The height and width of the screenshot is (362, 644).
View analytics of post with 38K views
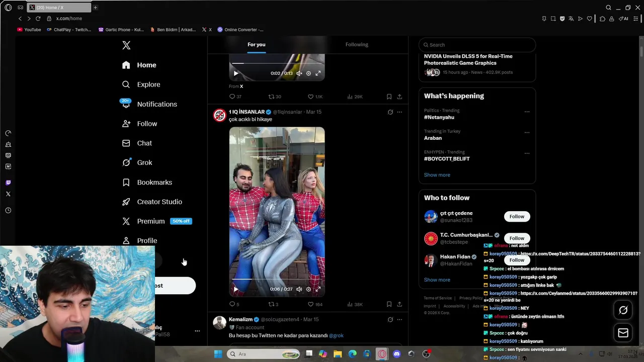(x=355, y=304)
